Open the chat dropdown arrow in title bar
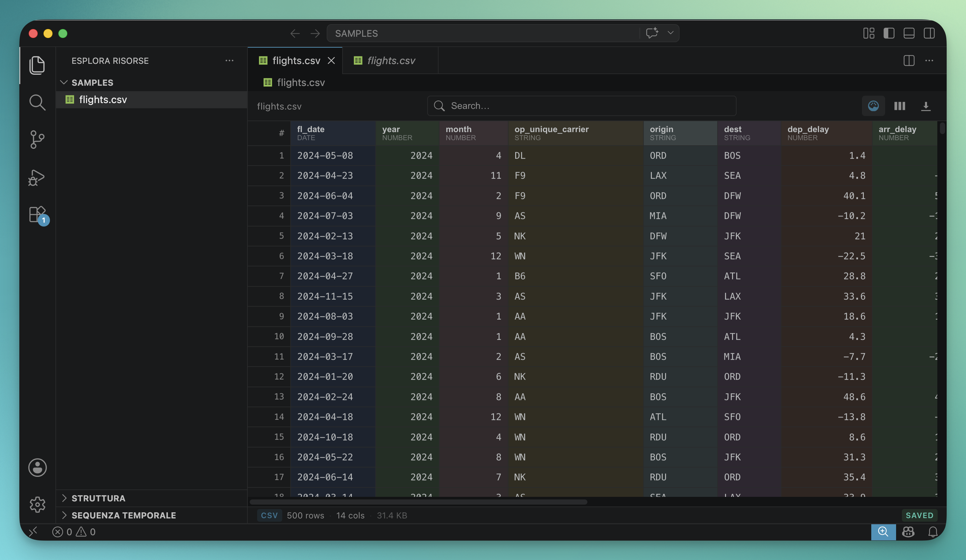This screenshot has width=966, height=560. [x=671, y=33]
